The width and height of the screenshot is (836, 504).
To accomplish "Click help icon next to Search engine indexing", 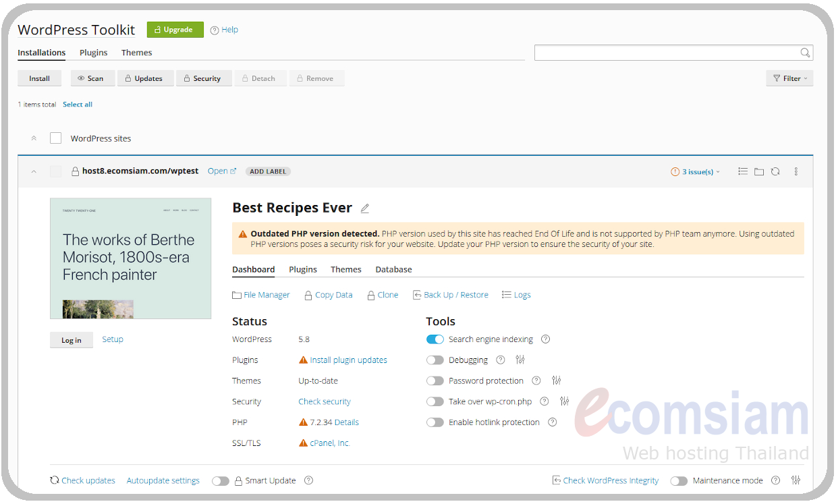I will coord(546,339).
